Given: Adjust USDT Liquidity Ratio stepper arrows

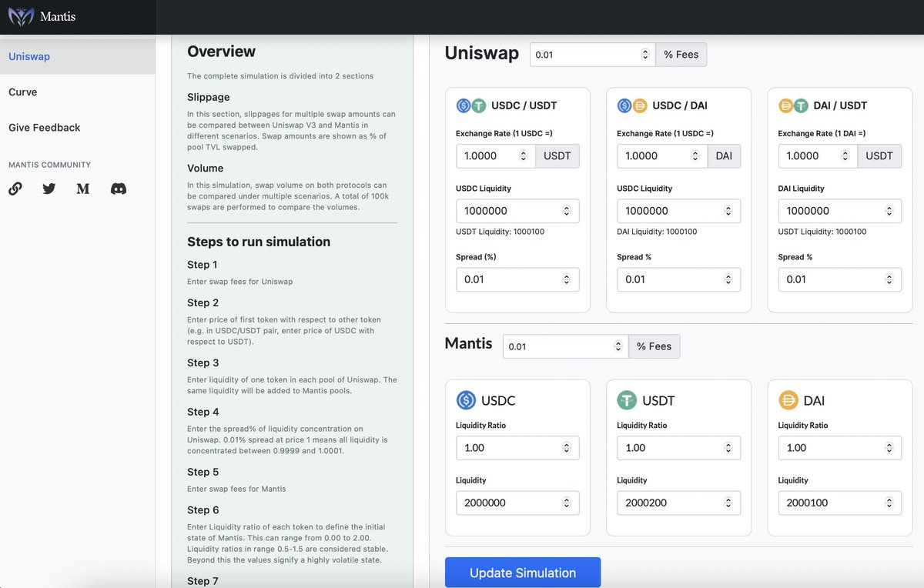Looking at the screenshot, I should coord(728,448).
